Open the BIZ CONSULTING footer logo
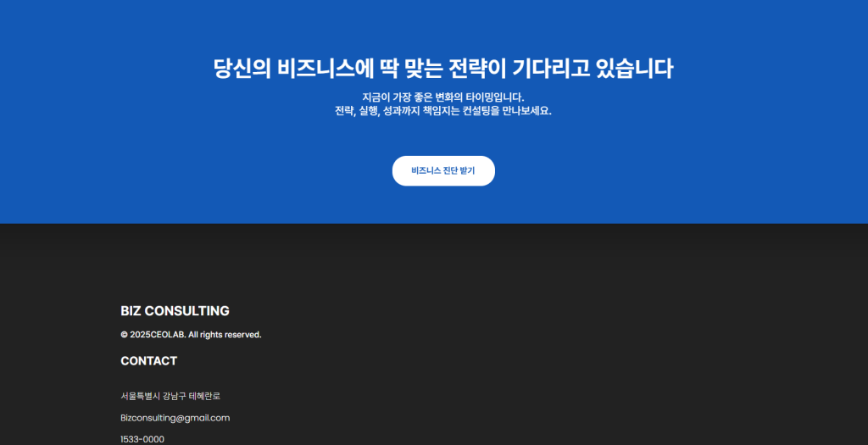 point(175,311)
